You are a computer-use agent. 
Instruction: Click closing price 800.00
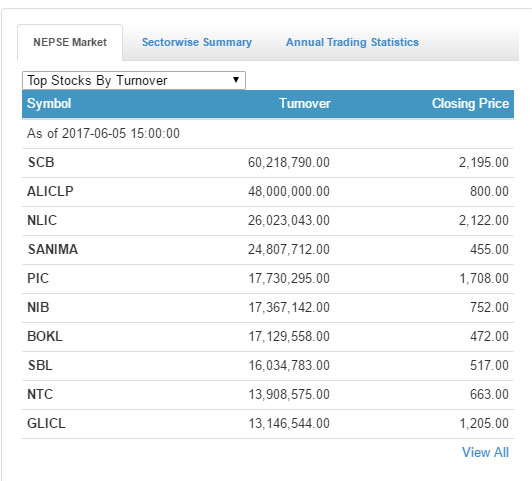(x=489, y=191)
